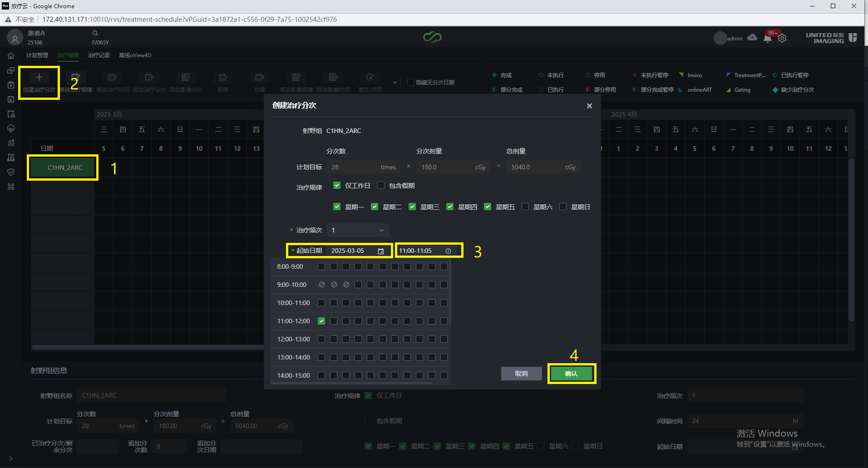Viewport: 868px width, 468px height.
Task: Open the 治疗频次 dropdown
Action: point(358,230)
